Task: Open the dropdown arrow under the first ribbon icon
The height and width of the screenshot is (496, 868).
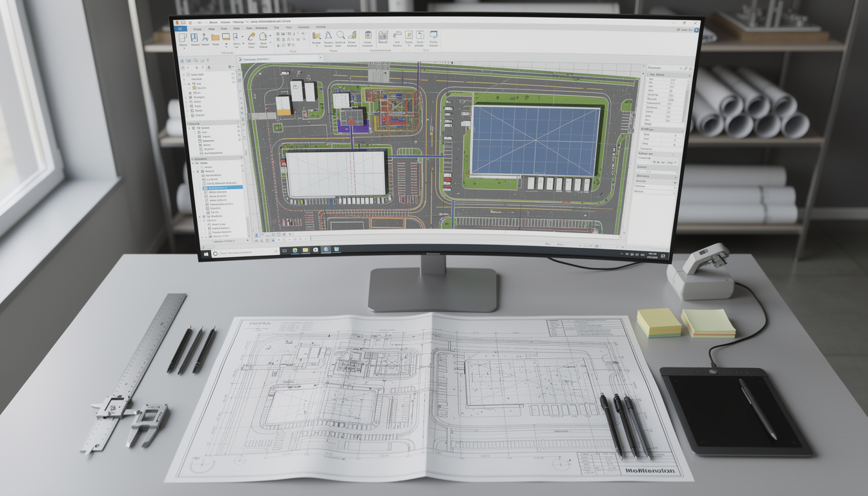Action: tap(183, 48)
